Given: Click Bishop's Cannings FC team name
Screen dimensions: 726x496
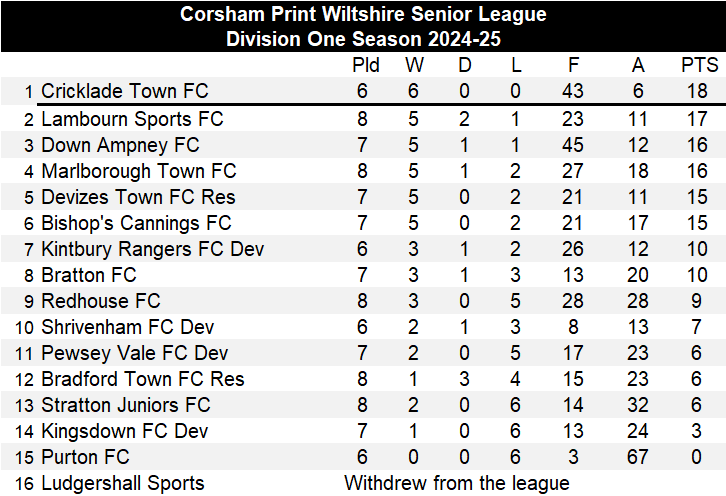Looking at the screenshot, I should [136, 223].
